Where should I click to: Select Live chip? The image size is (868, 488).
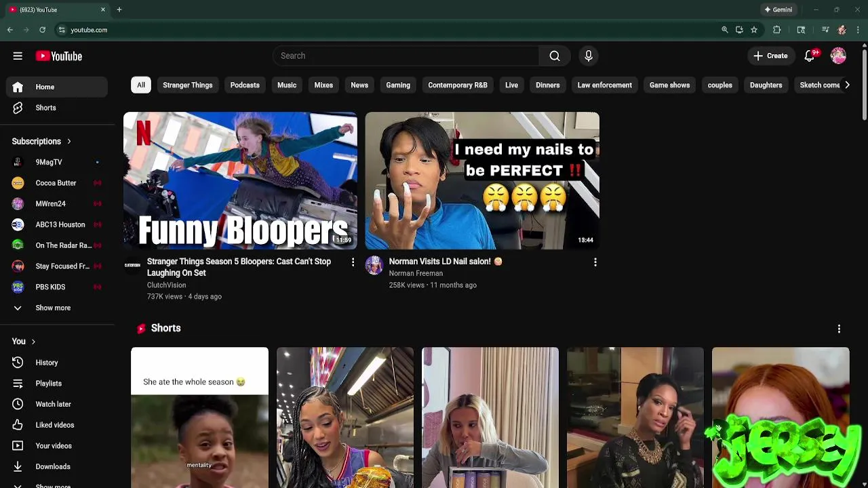(511, 85)
